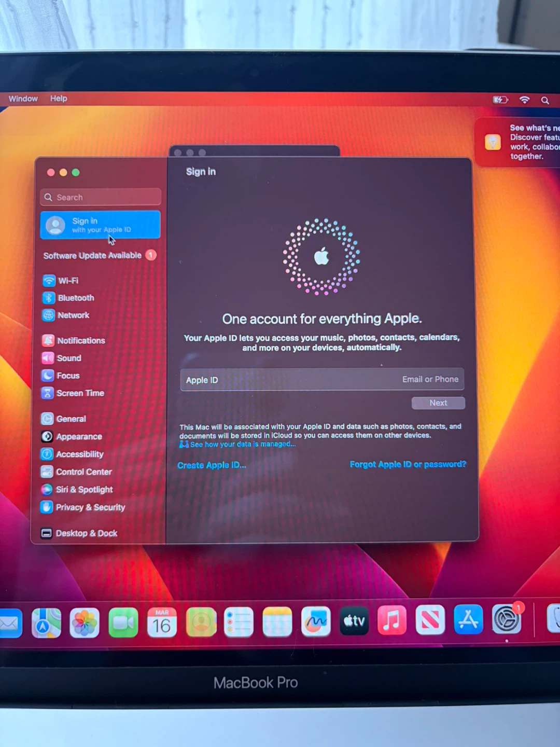Open the Help menu

59,99
